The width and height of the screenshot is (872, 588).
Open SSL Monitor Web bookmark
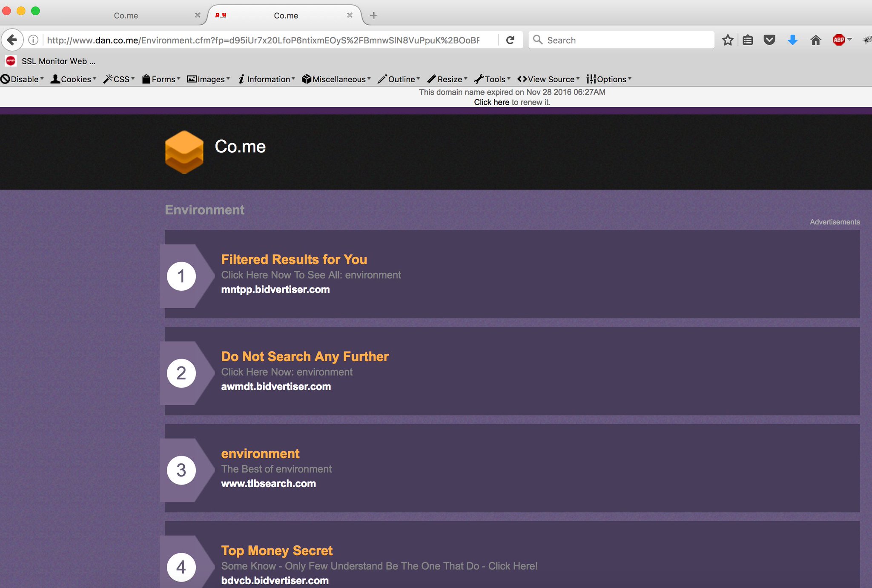(x=50, y=61)
